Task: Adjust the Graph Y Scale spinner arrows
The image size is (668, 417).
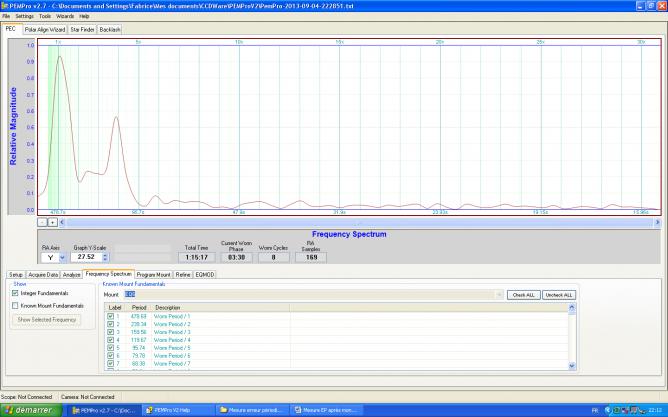Action: 105,257
